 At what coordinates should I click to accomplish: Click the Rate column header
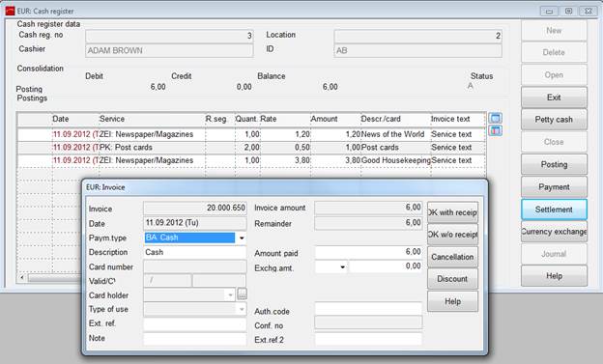(285, 119)
